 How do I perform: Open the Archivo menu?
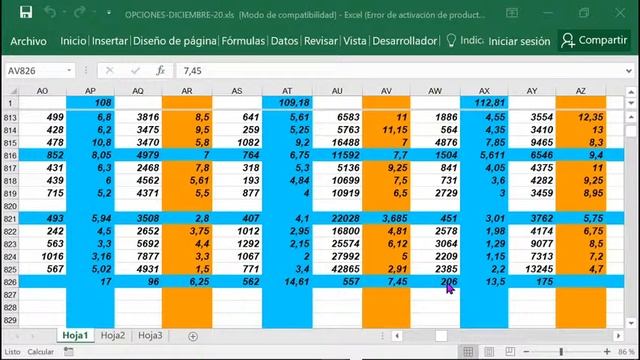29,41
